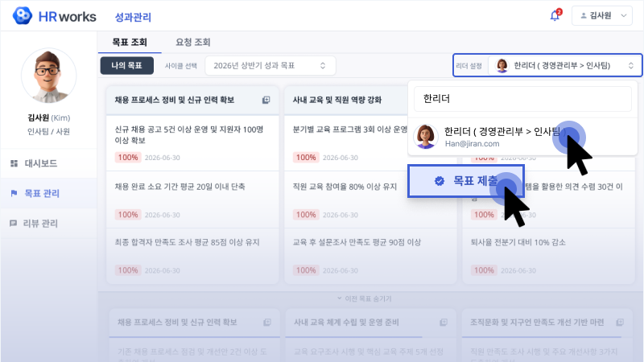Click the 나의 목표 button
The height and width of the screenshot is (362, 644).
click(126, 65)
